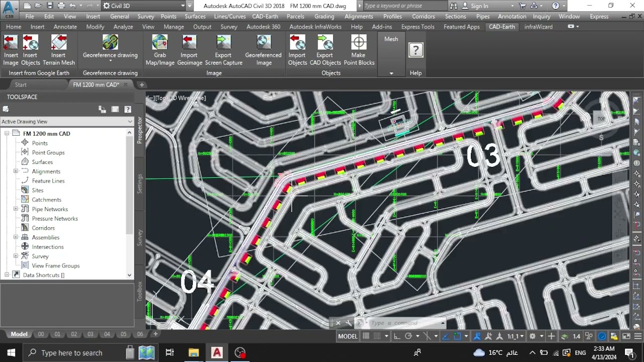Expand the Alignments tree node
The height and width of the screenshot is (362, 644).
point(16,171)
